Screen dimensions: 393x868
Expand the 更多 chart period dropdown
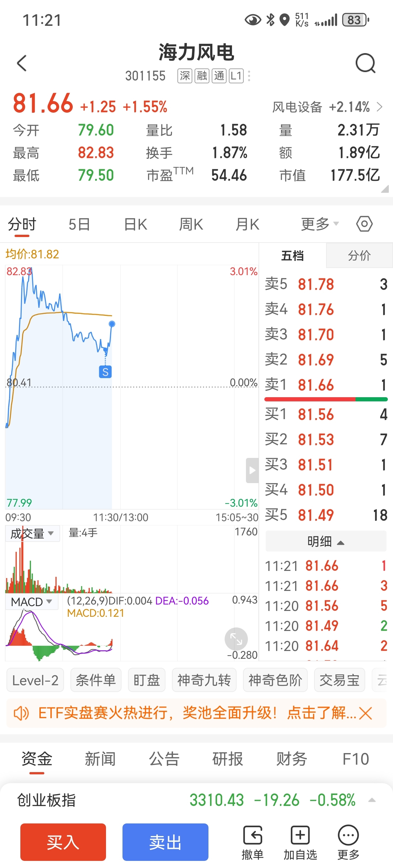319,224
